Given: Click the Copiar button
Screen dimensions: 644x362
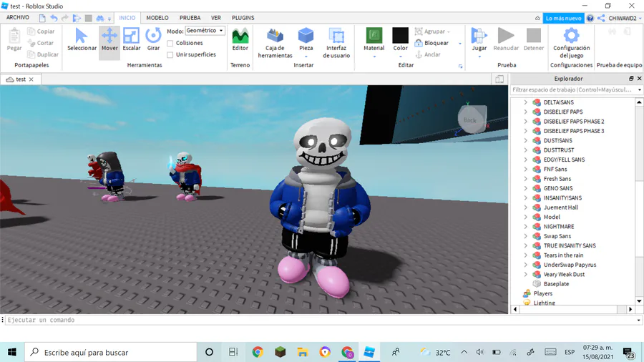Looking at the screenshot, I should point(41,31).
